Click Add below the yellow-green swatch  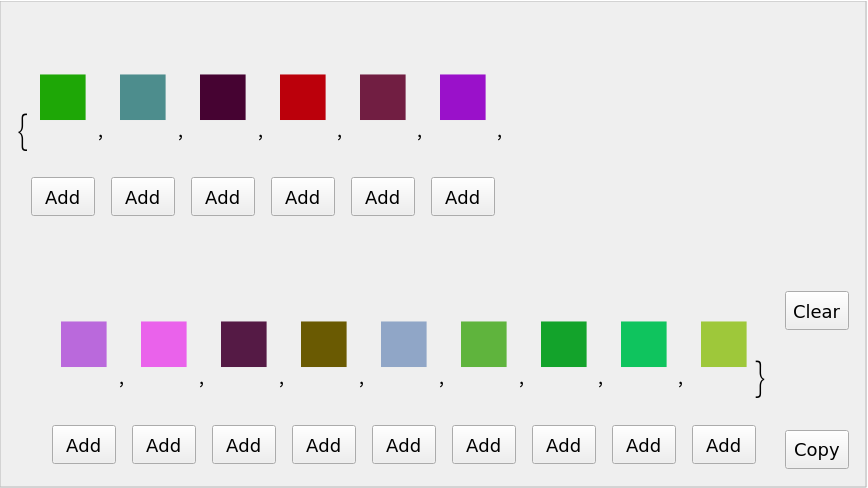pos(723,445)
